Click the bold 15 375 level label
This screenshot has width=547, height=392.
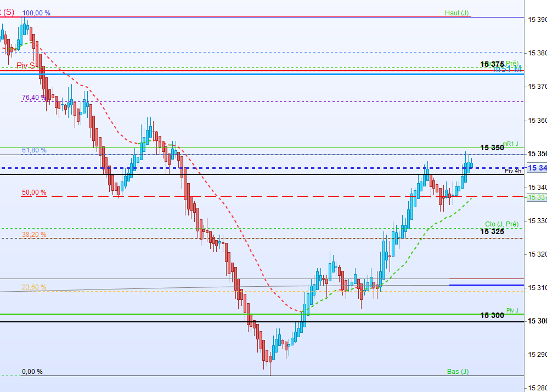[x=492, y=64]
